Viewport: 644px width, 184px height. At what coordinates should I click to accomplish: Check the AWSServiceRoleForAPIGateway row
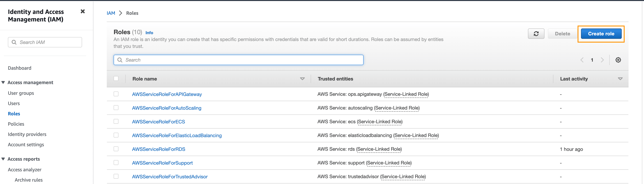pyautogui.click(x=116, y=94)
